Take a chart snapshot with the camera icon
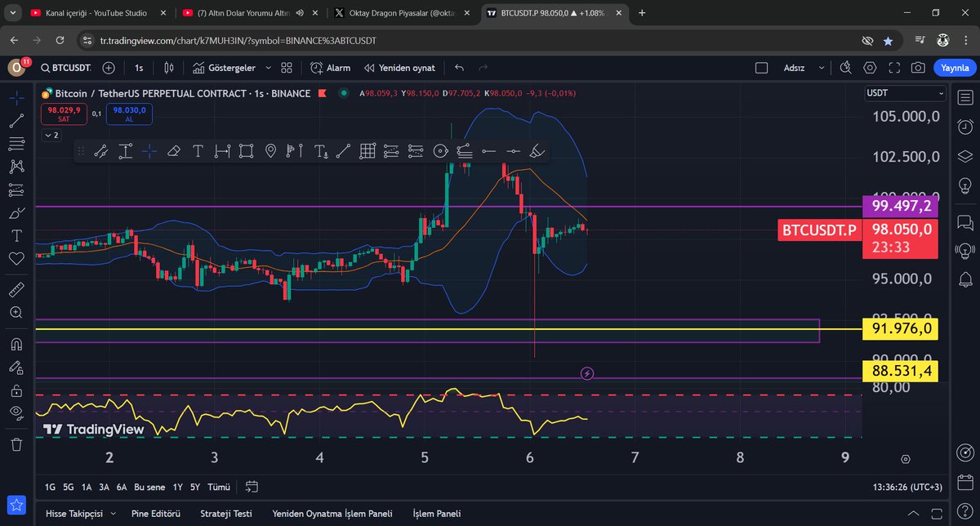 point(919,68)
